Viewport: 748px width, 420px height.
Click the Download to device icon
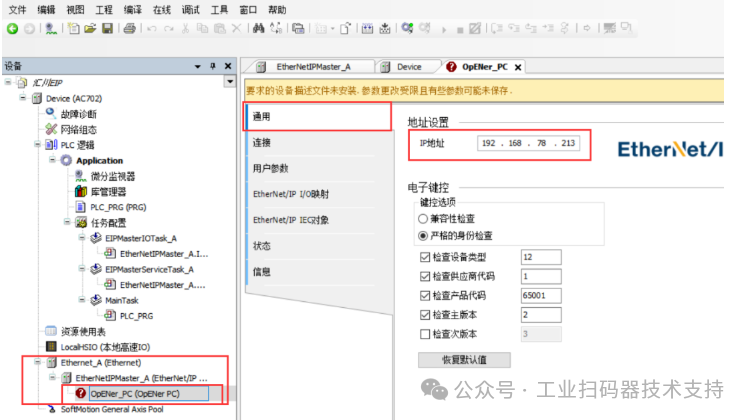(x=384, y=29)
